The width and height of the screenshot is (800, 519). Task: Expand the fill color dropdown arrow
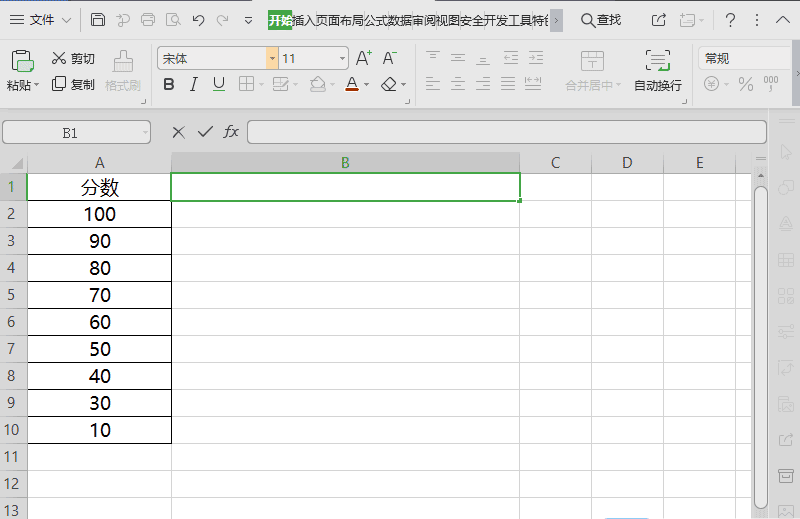pyautogui.click(x=332, y=85)
